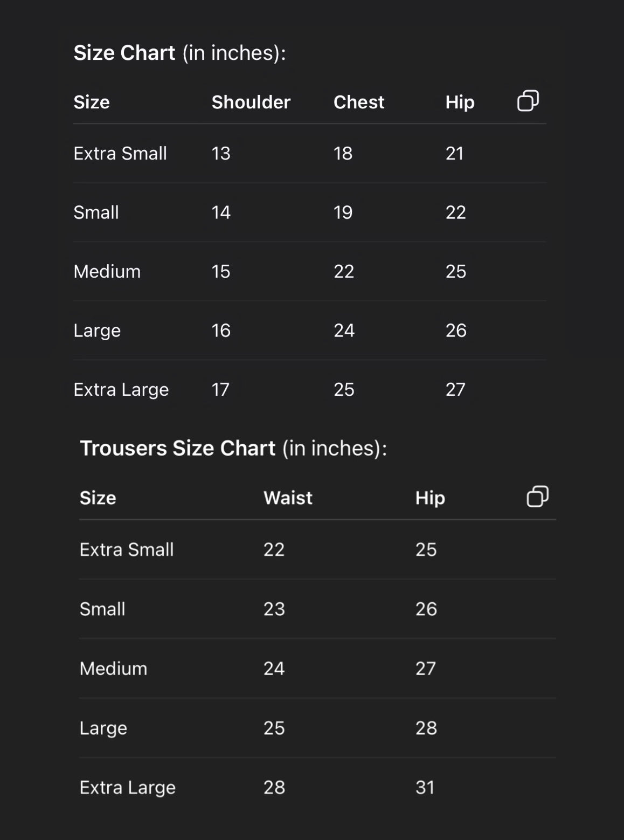Copy the top Size Chart table
This screenshot has height=840, width=624.
[x=528, y=101]
